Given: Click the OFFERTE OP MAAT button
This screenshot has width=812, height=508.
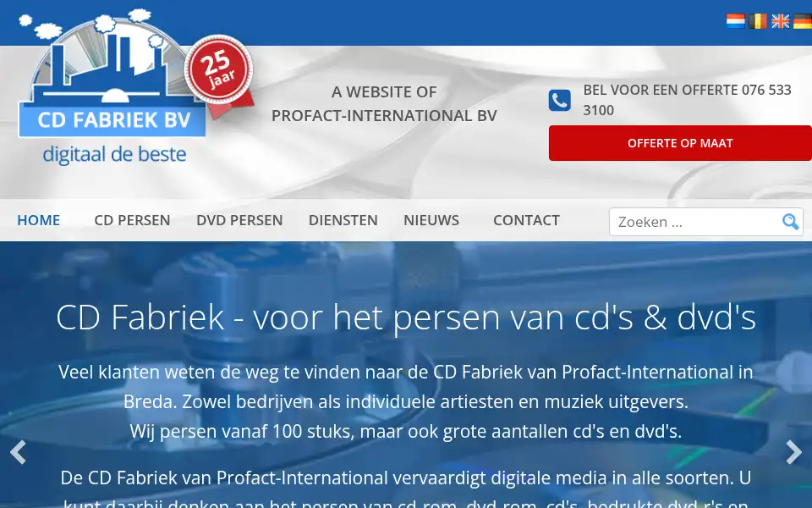Looking at the screenshot, I should 680,143.
